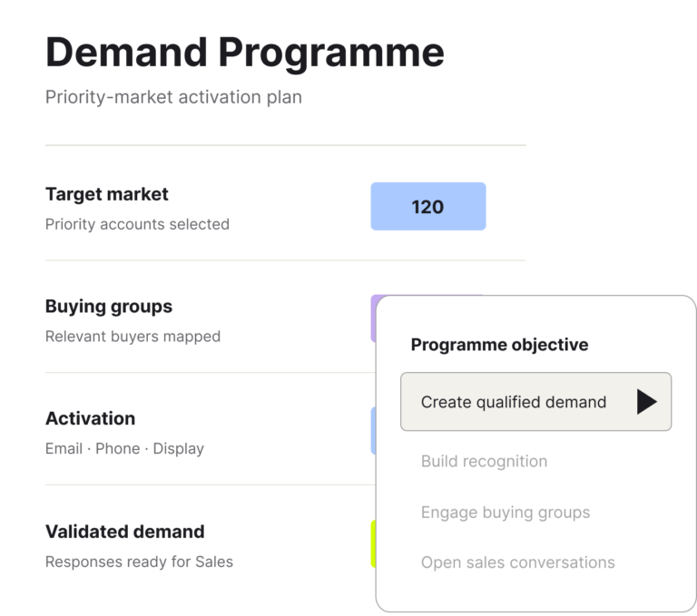Click the Programme objective panel title
This screenshot has height=616, width=697.
(500, 345)
